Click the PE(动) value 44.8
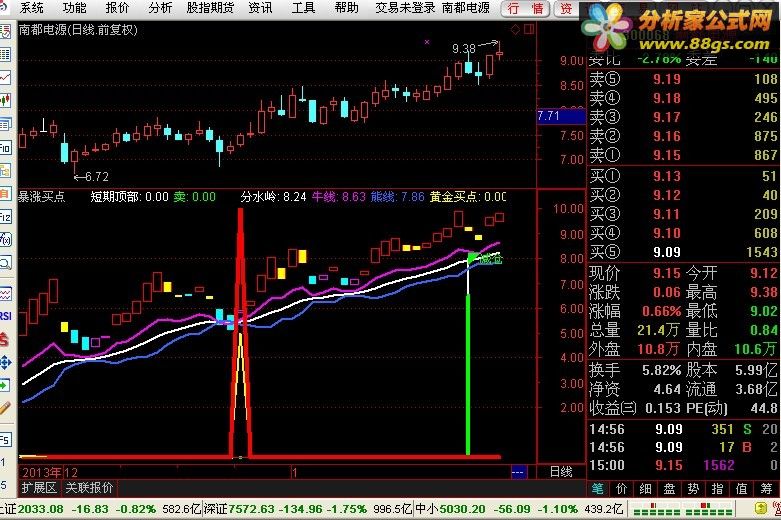Image resolution: width=781 pixels, height=520 pixels. [764, 408]
